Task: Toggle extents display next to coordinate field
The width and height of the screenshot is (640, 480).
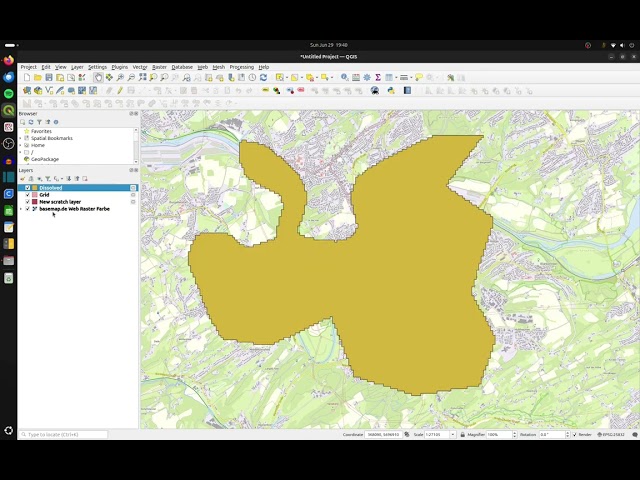Action: pyautogui.click(x=407, y=435)
